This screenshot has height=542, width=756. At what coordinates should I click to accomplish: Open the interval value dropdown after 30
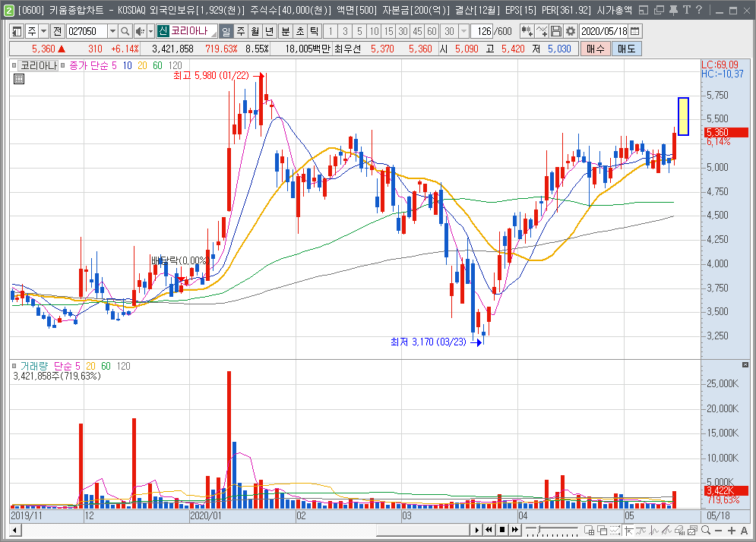(x=463, y=31)
